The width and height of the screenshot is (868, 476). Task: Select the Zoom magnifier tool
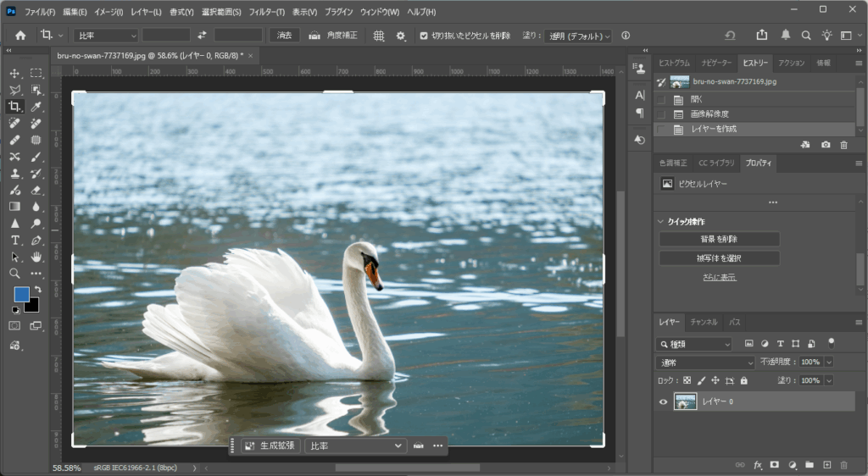click(x=14, y=274)
